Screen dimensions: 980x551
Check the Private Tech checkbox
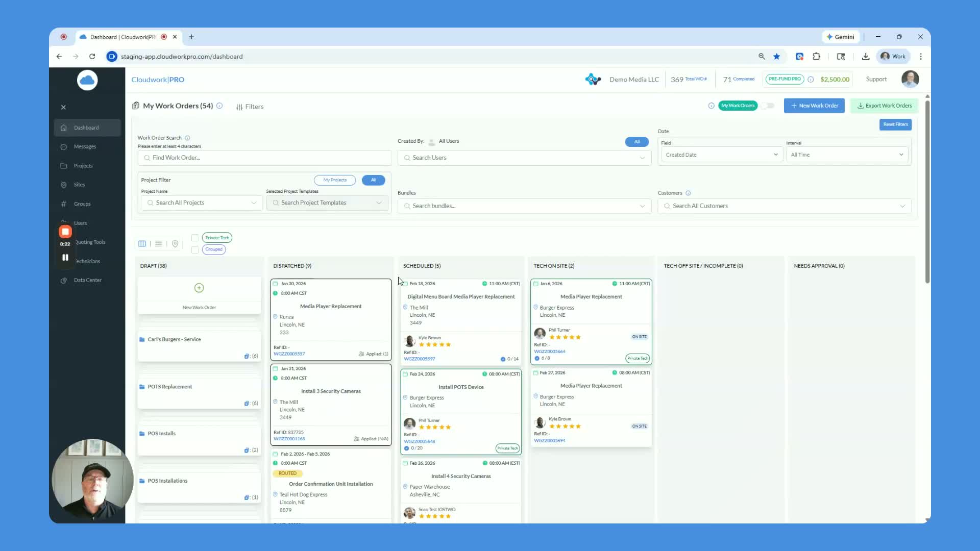click(x=195, y=238)
